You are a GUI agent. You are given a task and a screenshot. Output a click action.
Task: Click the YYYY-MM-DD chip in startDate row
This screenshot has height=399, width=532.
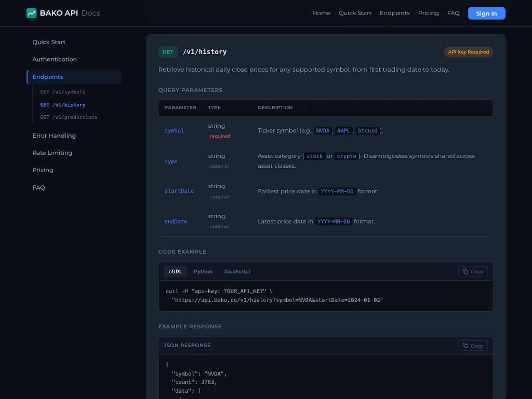[x=337, y=191]
